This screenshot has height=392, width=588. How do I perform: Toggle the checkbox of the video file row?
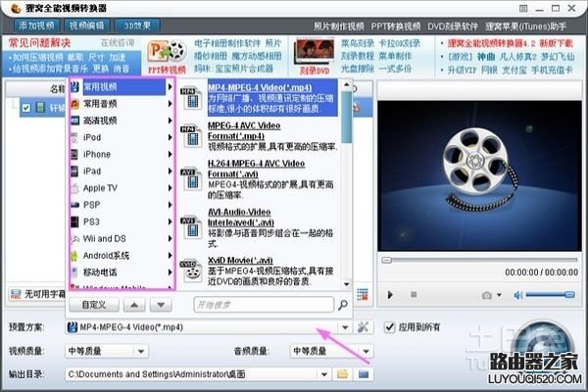(25, 108)
